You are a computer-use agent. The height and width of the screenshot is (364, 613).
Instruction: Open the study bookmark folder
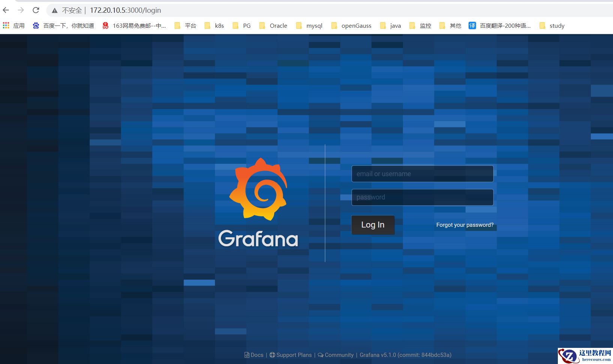coord(552,25)
